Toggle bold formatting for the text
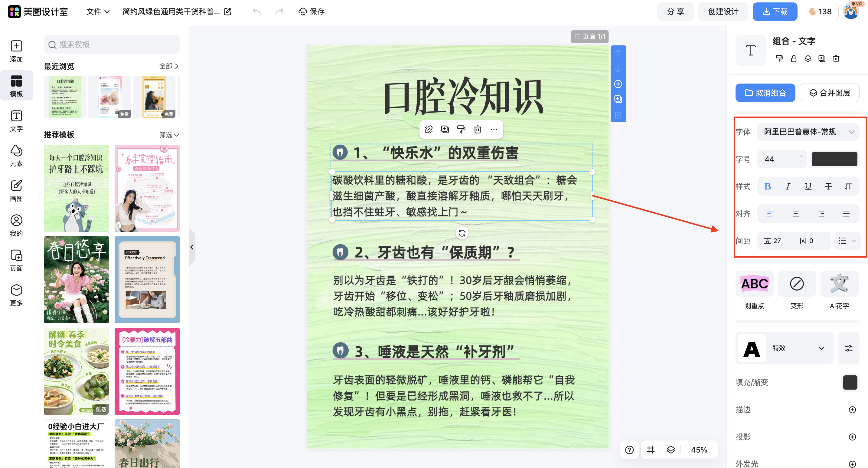Image resolution: width=868 pixels, height=468 pixels. coord(768,186)
